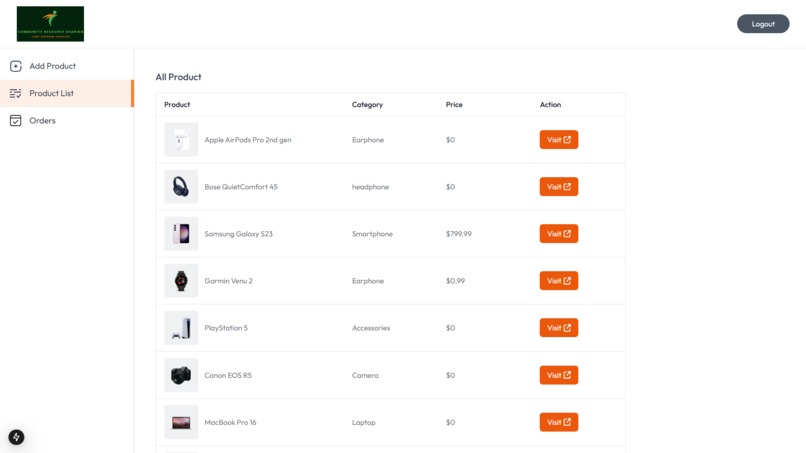Visit the PlayStation 5 product
This screenshot has height=453, width=806.
[559, 328]
